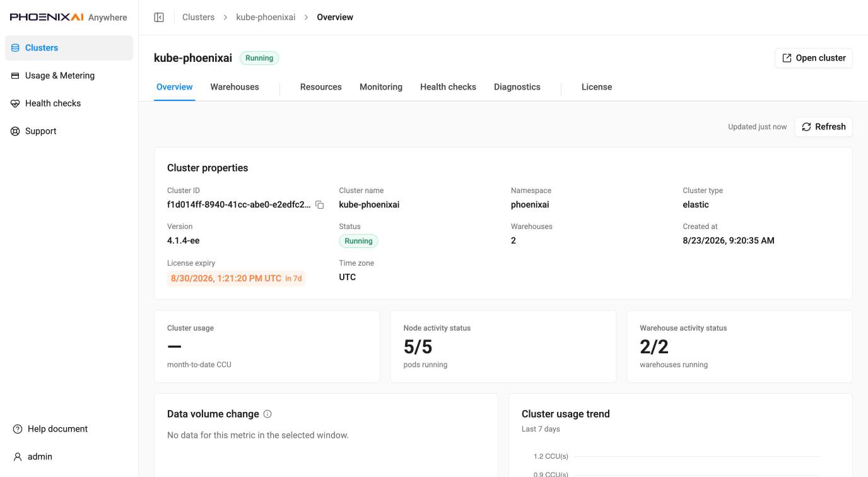The width and height of the screenshot is (868, 477).
Task: Open Usage & Metering page
Action: [69, 76]
